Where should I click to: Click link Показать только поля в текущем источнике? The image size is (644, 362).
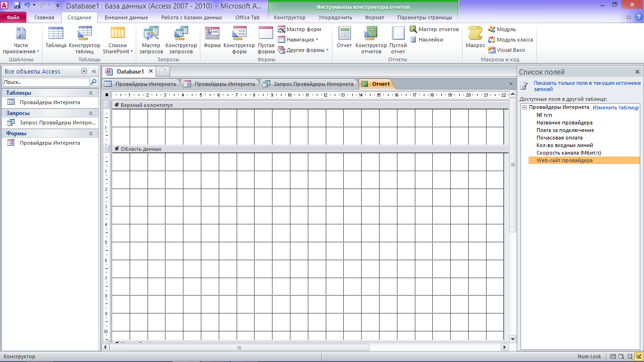(587, 86)
